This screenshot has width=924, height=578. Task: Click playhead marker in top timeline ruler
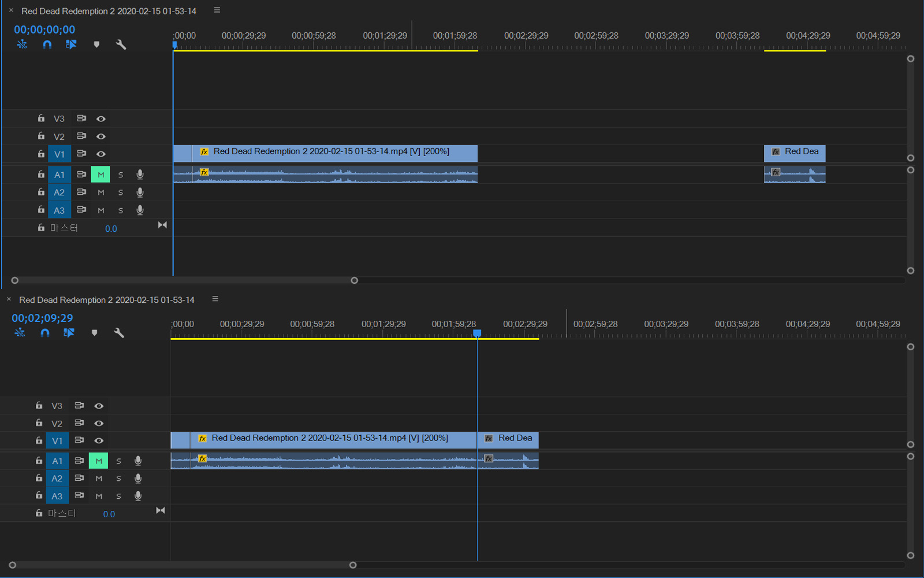tap(174, 45)
